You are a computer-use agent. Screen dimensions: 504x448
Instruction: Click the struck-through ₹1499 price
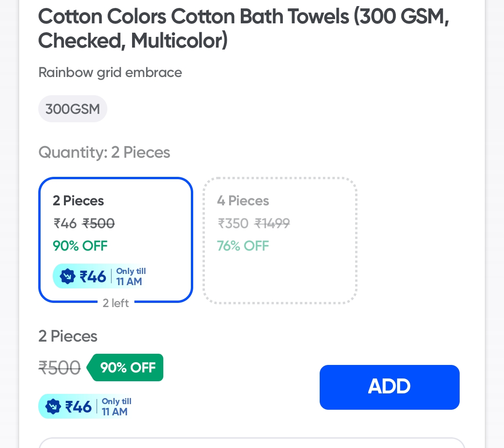272,224
